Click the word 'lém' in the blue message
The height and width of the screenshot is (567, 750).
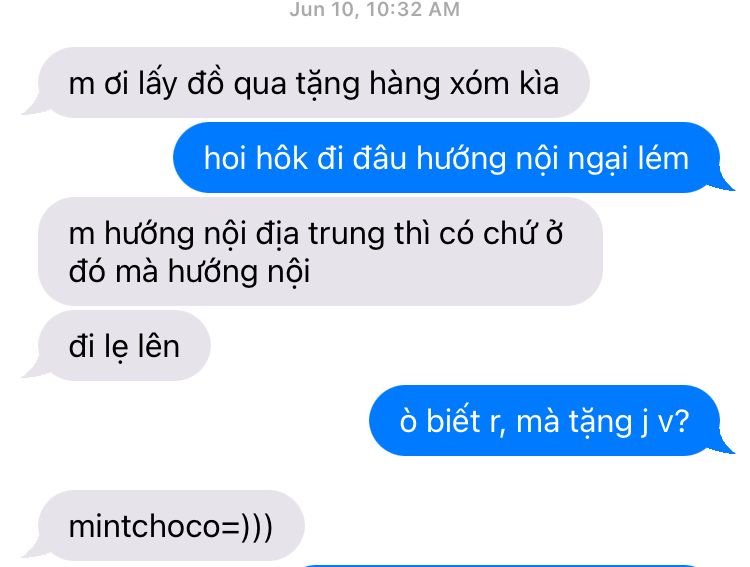click(x=663, y=158)
